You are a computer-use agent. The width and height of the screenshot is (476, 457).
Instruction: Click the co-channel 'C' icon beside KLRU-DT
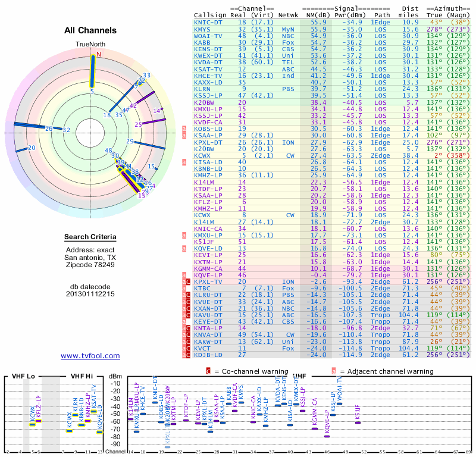tap(189, 295)
